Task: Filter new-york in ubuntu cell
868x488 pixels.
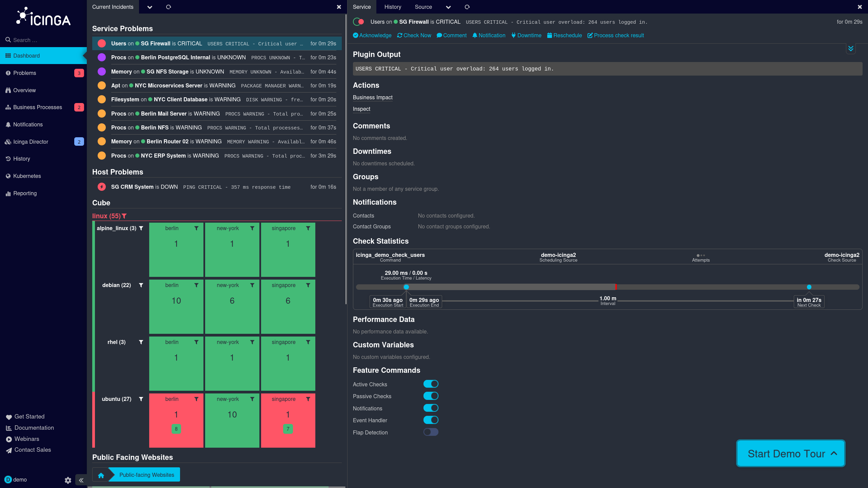Action: 252,399
